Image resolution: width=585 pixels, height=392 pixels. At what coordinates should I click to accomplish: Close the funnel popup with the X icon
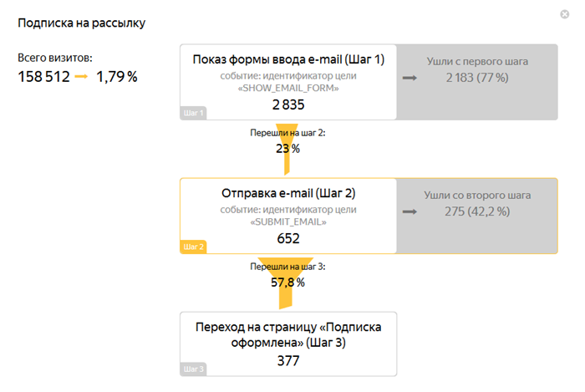(x=564, y=14)
